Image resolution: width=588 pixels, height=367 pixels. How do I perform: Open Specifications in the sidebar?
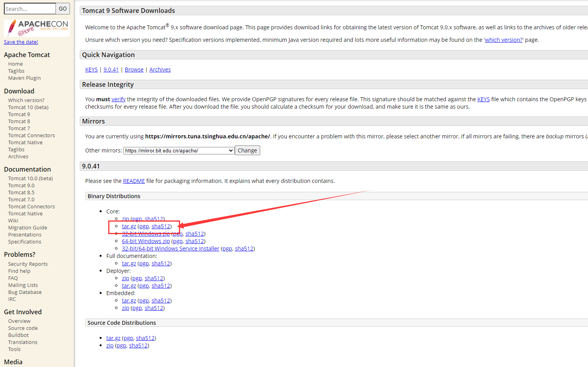pos(25,242)
